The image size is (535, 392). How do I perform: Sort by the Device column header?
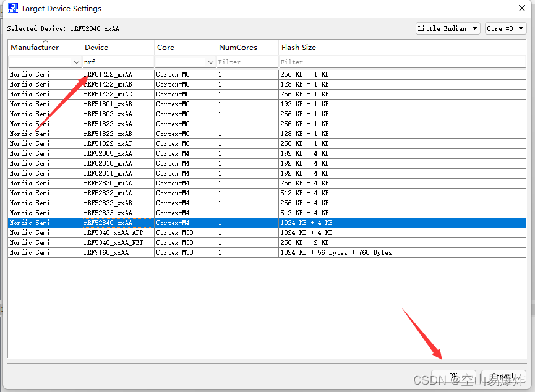[118, 48]
